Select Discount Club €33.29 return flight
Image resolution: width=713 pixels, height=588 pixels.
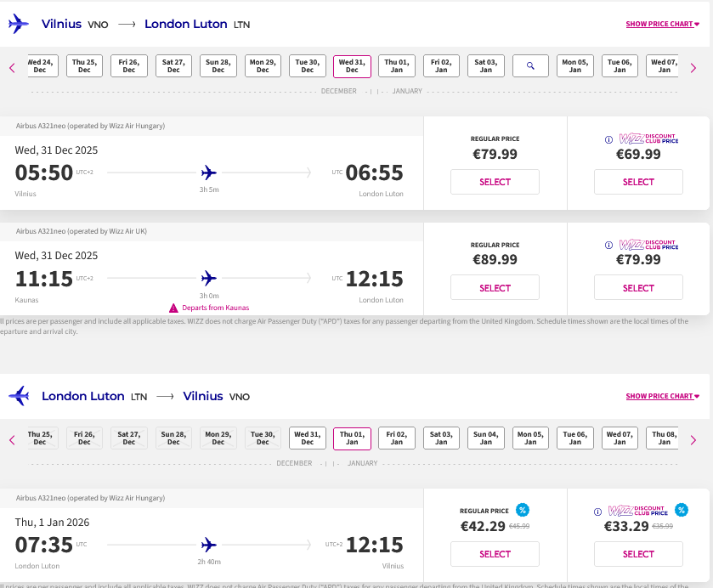638,554
